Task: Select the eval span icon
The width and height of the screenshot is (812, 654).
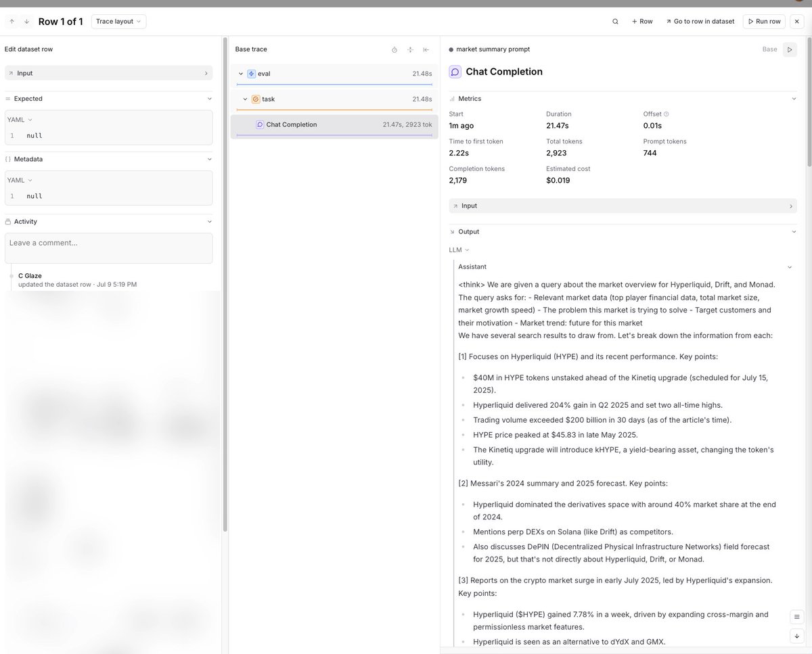Action: [252, 73]
